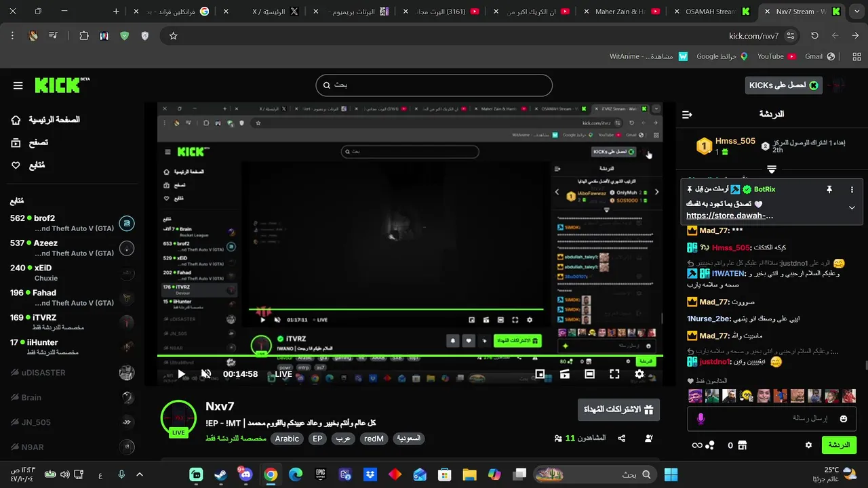Viewport: 868px width, 488px height.
Task: Click the KICK beta logo
Action: (x=62, y=85)
